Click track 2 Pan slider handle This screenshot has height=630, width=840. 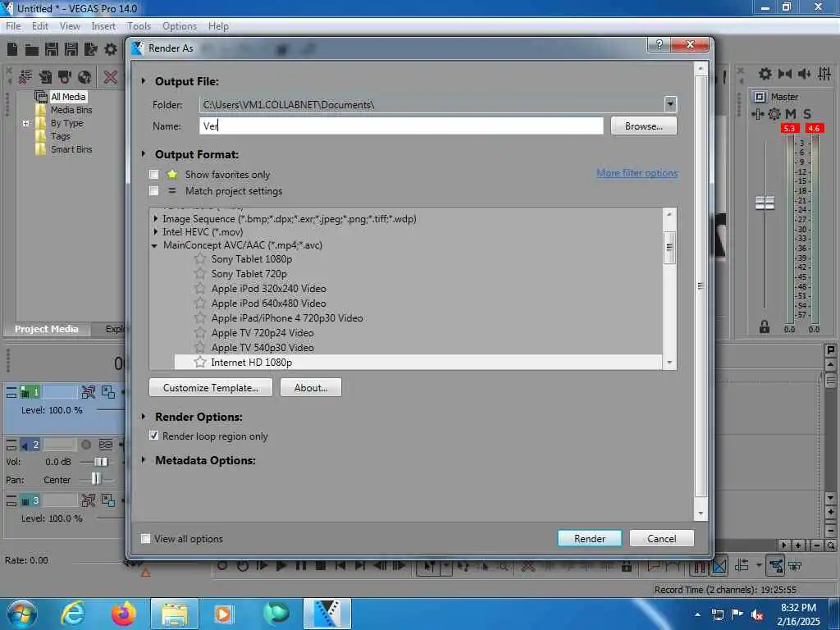pos(95,478)
